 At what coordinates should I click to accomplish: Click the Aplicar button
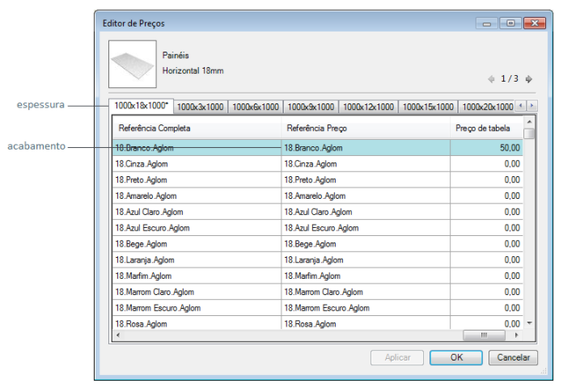397,357
